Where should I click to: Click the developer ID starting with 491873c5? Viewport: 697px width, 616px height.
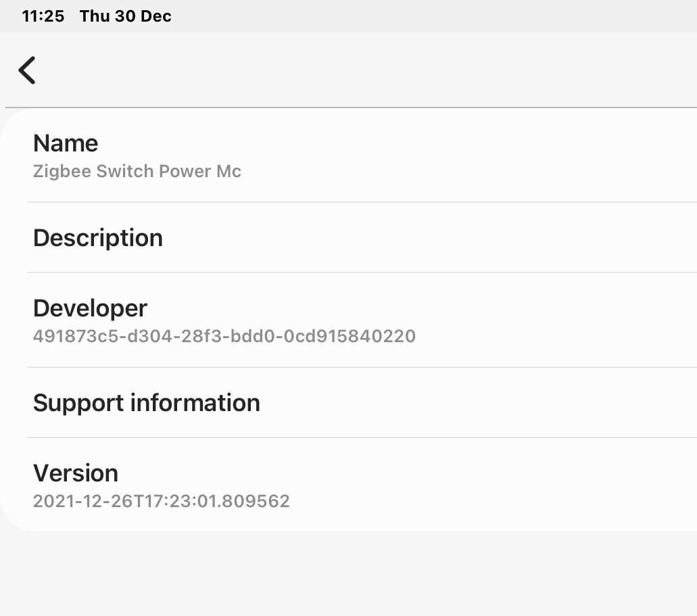click(x=224, y=336)
